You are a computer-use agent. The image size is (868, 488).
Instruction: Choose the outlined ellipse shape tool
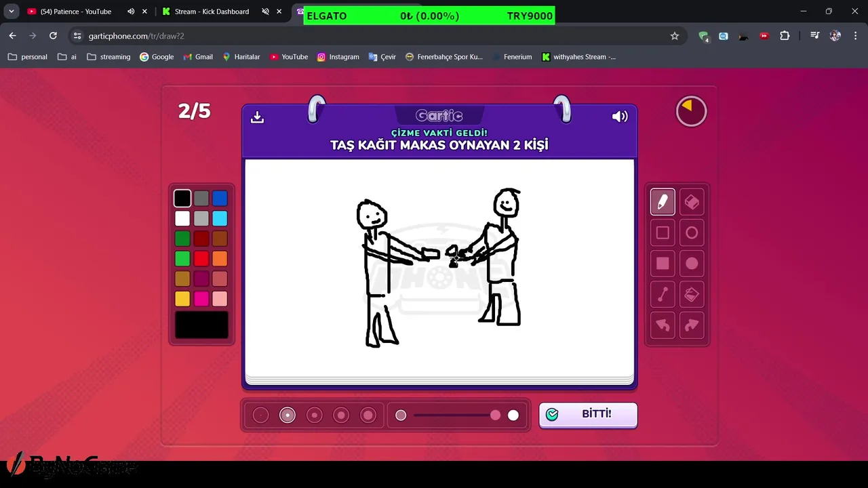pyautogui.click(x=692, y=232)
